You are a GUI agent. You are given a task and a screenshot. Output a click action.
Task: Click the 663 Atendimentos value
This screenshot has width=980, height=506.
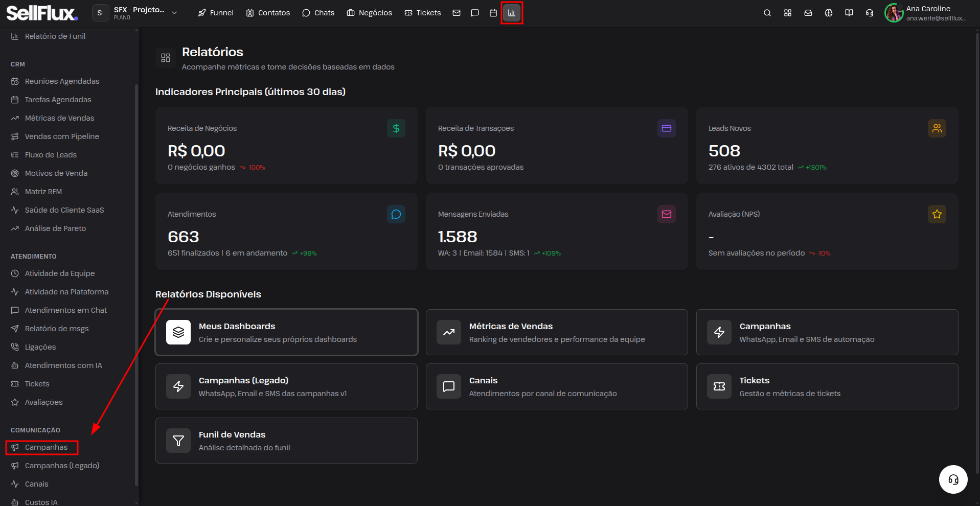click(x=184, y=237)
